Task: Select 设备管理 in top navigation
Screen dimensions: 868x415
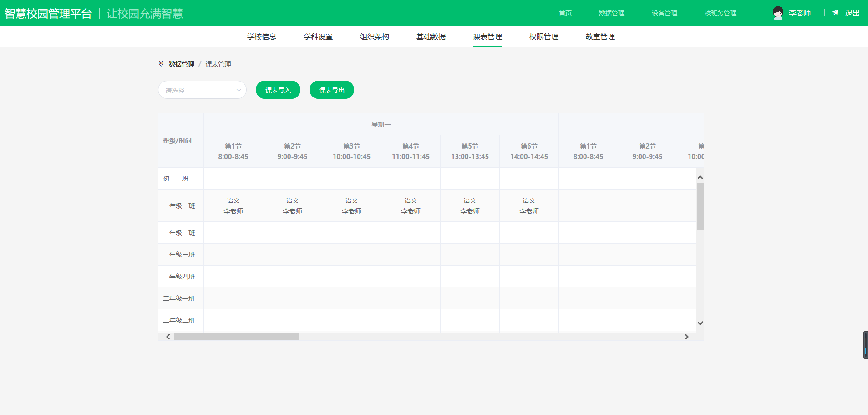Action: click(x=665, y=13)
